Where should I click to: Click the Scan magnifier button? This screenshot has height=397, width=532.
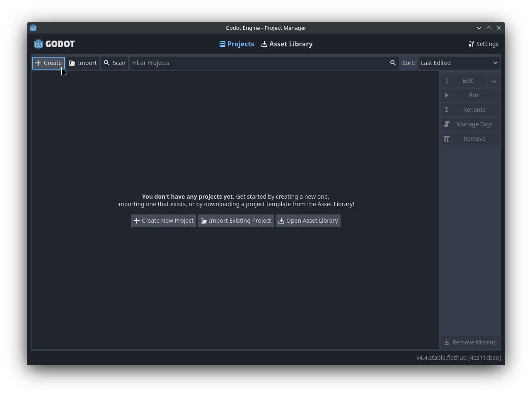pos(115,63)
